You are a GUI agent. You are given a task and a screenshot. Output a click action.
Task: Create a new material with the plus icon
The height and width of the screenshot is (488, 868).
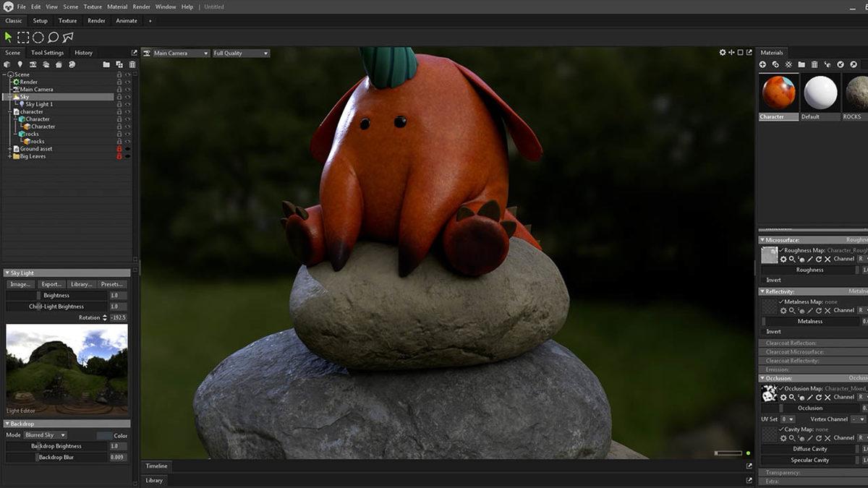(x=762, y=64)
